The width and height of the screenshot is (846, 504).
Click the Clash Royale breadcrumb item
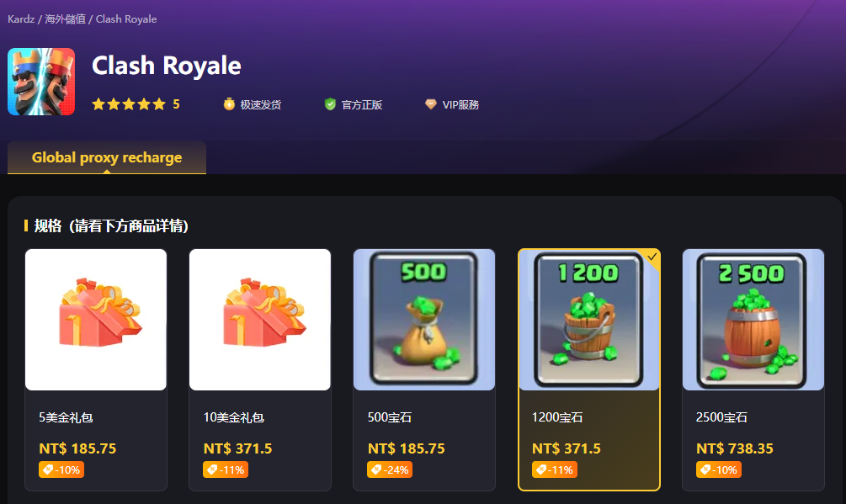click(126, 19)
